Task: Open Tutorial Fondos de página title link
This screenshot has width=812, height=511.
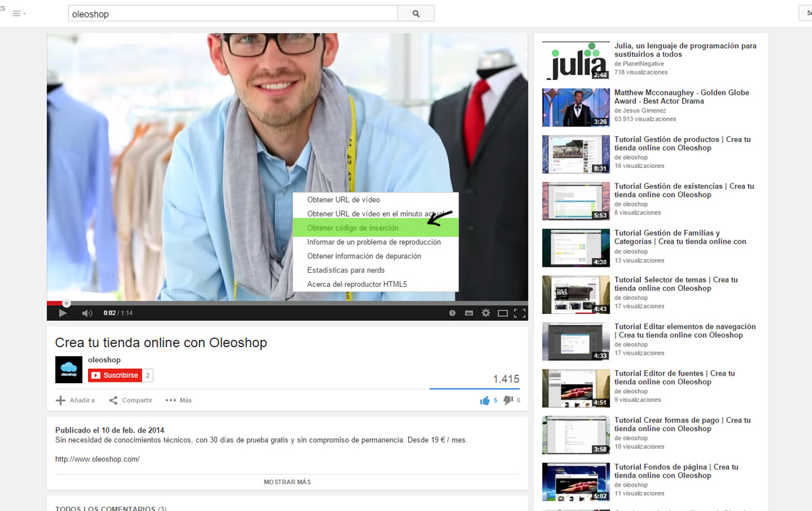Action: [676, 470]
